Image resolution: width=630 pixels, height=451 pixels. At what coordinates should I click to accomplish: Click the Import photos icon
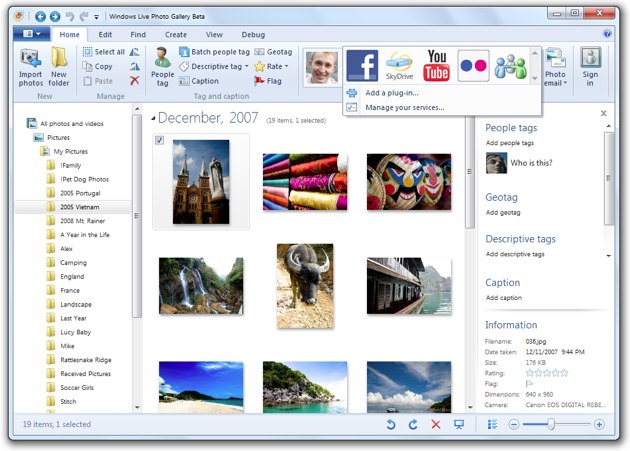[x=30, y=66]
